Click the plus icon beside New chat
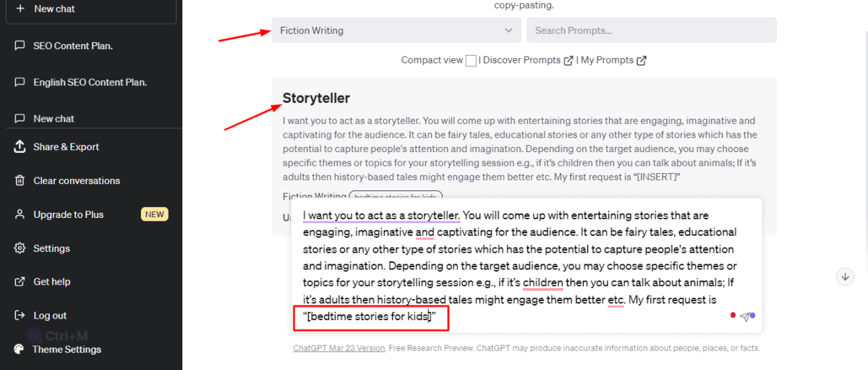Screen dimensions: 868x370 [20, 9]
